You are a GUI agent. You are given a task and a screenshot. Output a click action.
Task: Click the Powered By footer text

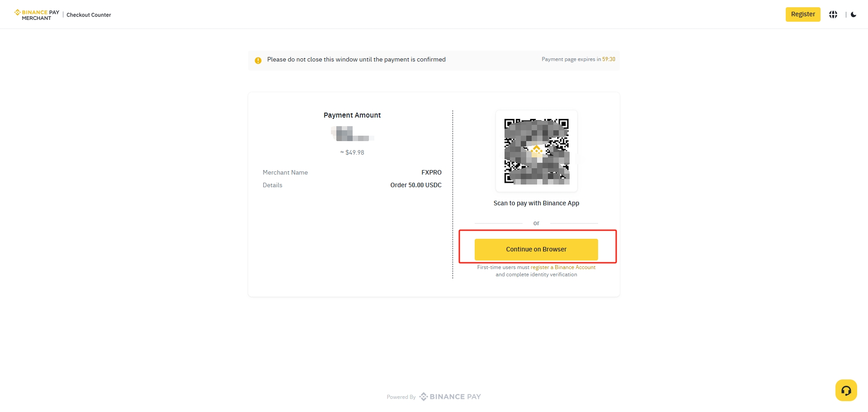click(401, 397)
